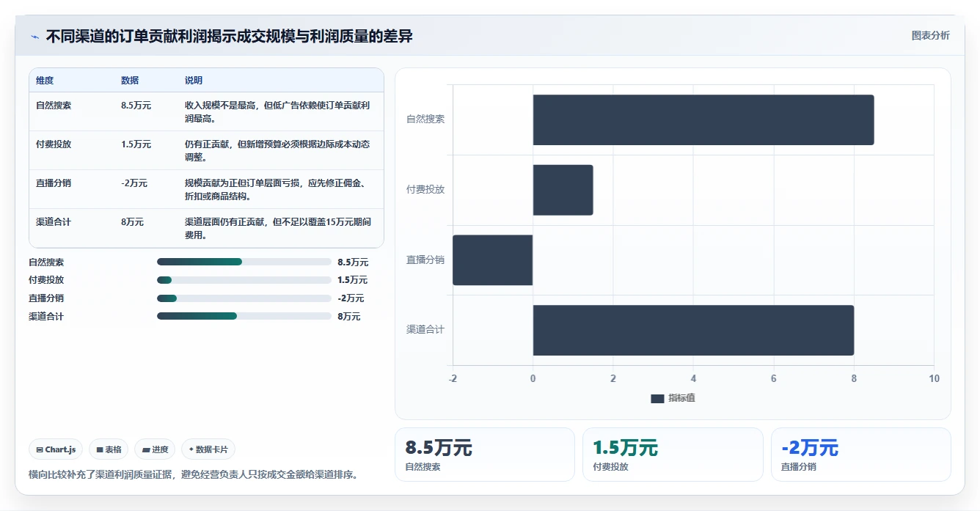This screenshot has width=980, height=511.
Task: Click the x-axis tick label -2
Action: (453, 378)
